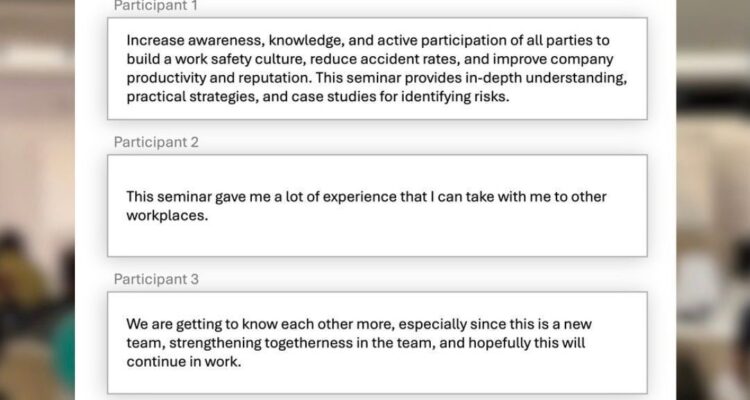Select the Participant 1 label

click(156, 6)
